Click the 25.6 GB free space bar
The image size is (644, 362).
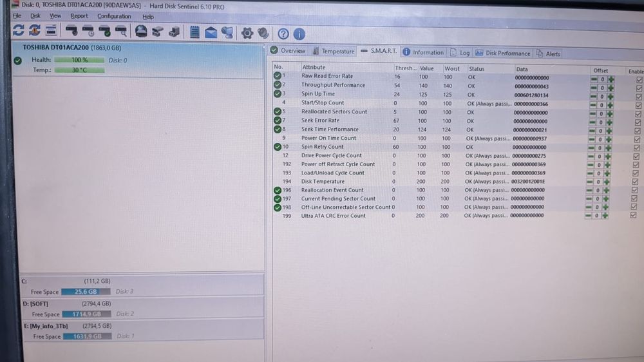pyautogui.click(x=86, y=292)
